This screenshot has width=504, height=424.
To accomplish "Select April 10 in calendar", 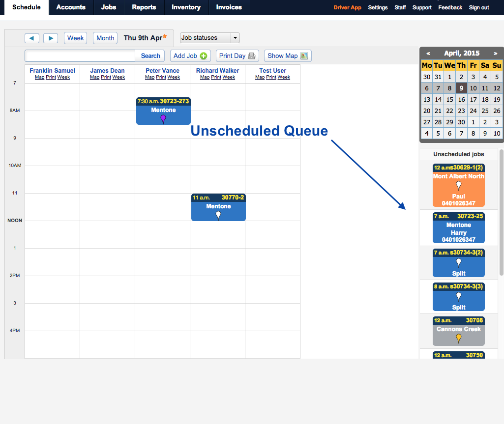I will click(x=473, y=88).
